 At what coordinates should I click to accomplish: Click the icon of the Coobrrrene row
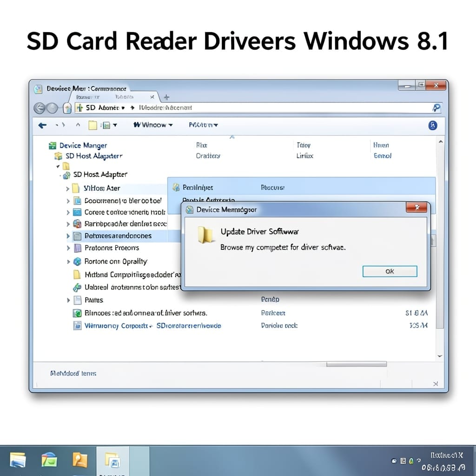pyautogui.click(x=78, y=201)
